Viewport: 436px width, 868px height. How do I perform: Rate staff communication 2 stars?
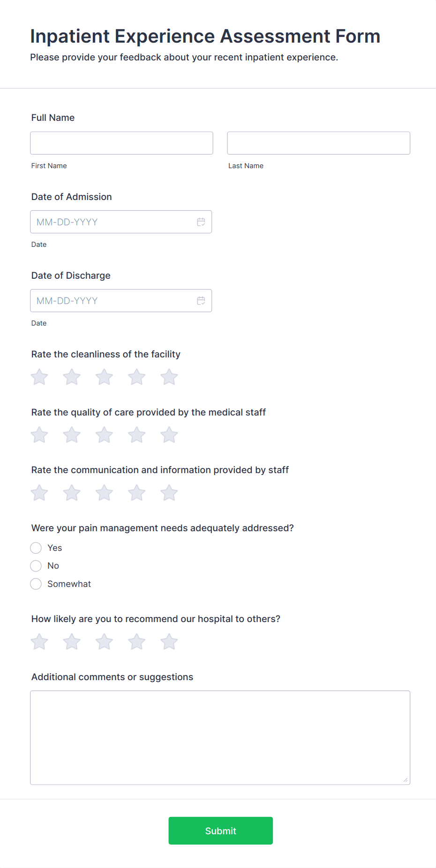(71, 492)
